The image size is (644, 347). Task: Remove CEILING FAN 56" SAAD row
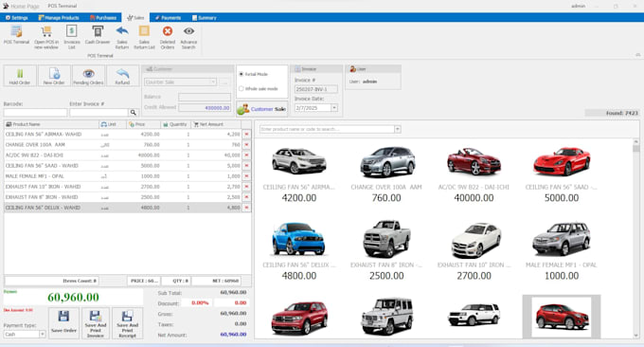tap(246, 166)
